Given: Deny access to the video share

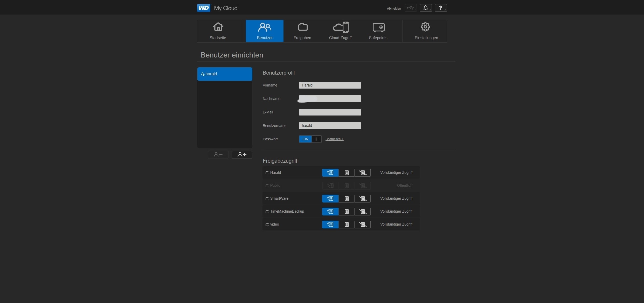Looking at the screenshot, I should [363, 225].
